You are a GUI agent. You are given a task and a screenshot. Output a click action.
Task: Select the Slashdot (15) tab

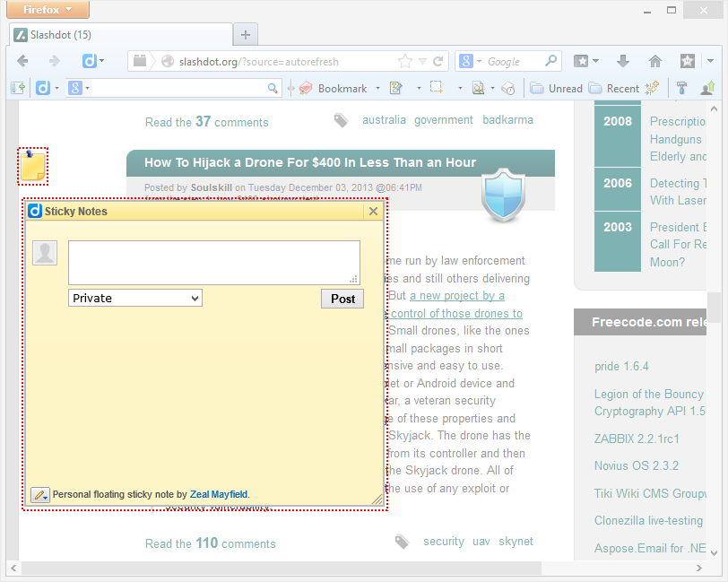121,35
